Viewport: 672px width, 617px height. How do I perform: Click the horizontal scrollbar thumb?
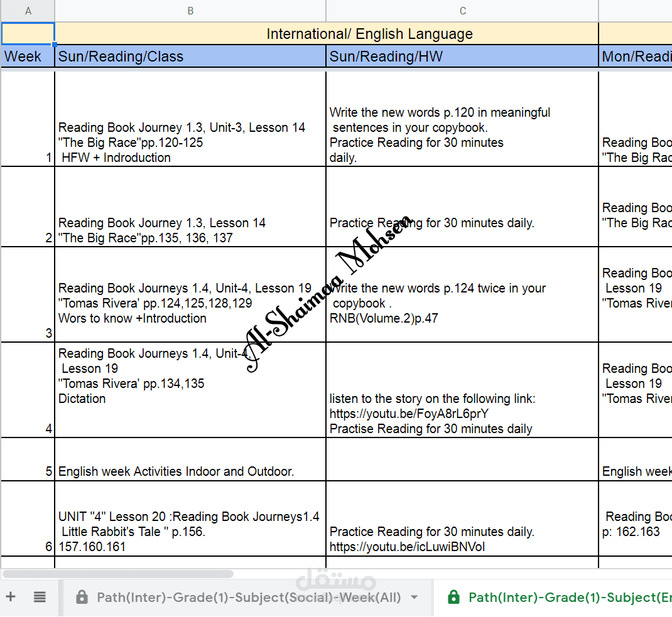118,574
